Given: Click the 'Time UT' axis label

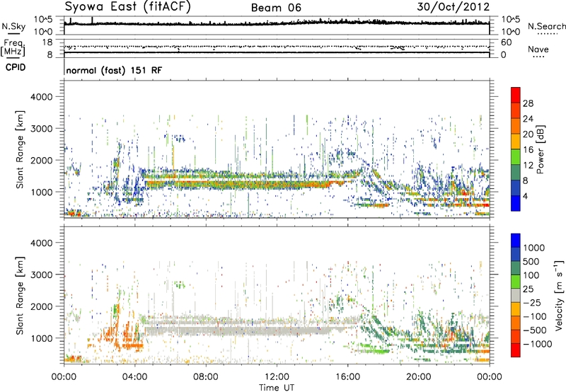Looking at the screenshot, I should click(x=277, y=388).
